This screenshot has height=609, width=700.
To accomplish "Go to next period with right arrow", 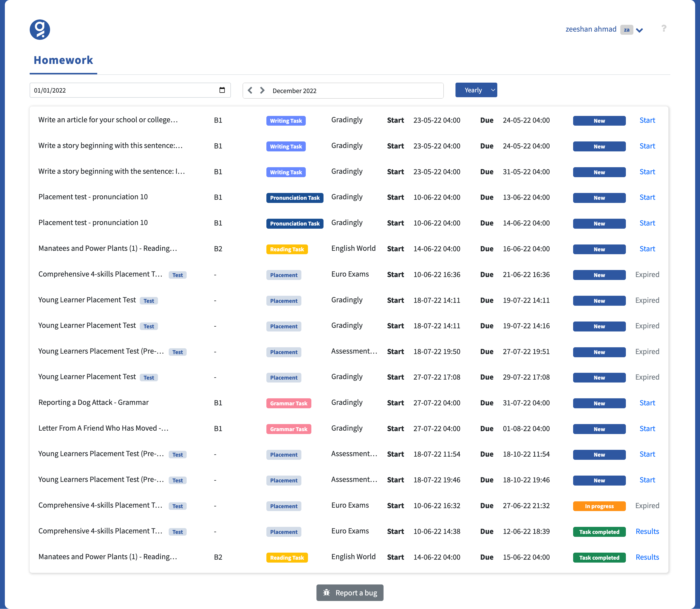I will tap(262, 90).
